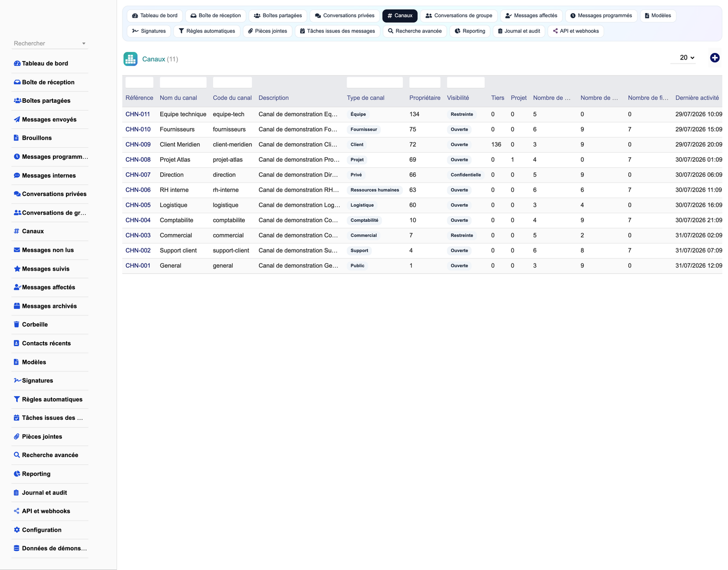Open Modèles sidebar item
728x570 pixels.
tap(50, 362)
